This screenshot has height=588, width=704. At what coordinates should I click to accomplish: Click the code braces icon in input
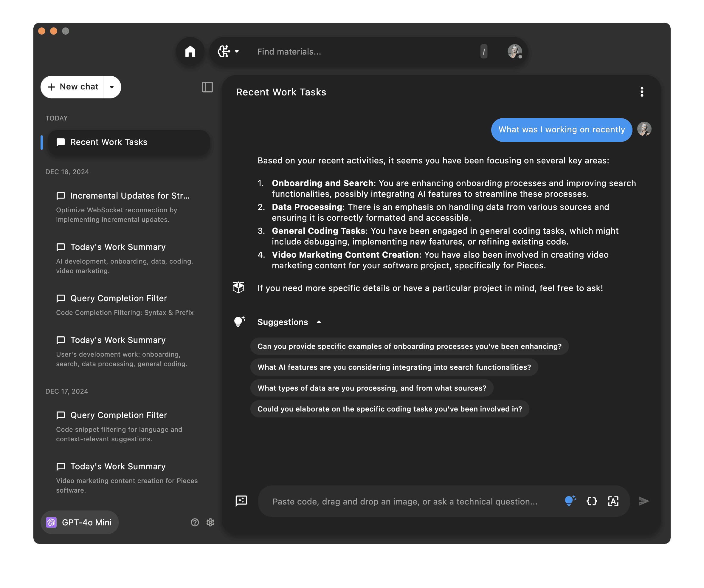pos(591,501)
